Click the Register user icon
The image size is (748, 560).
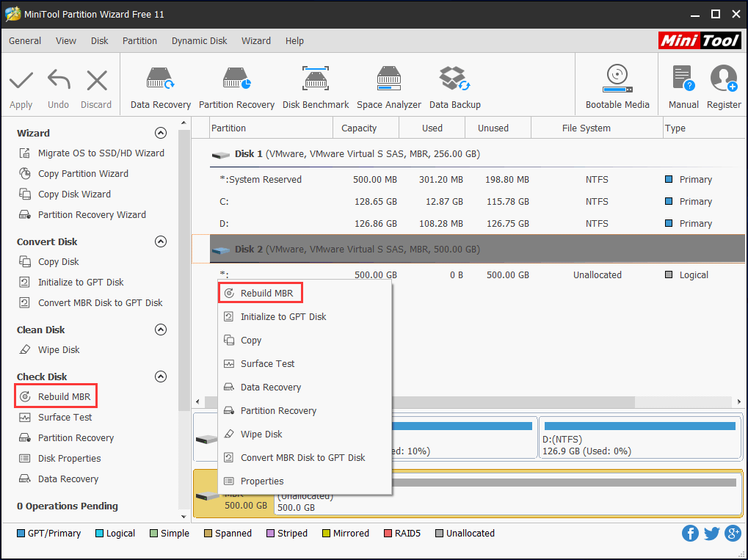[x=724, y=79]
